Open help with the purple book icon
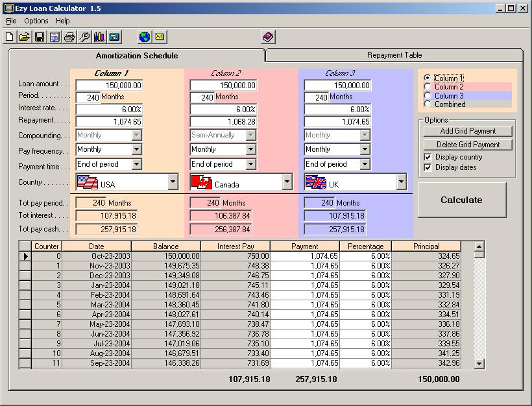Screen dimensions: 532x406 pyautogui.click(x=268, y=36)
